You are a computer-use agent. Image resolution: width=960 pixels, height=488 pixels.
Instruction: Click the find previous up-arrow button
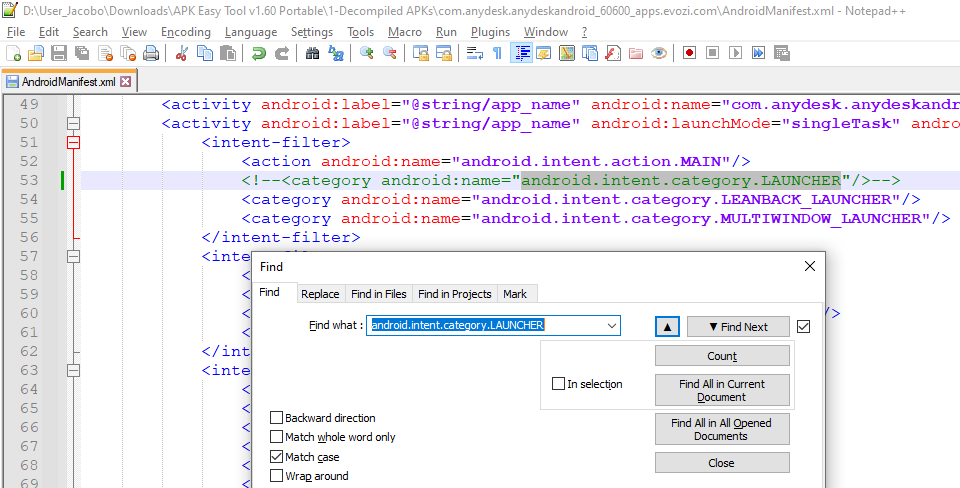pyautogui.click(x=667, y=326)
